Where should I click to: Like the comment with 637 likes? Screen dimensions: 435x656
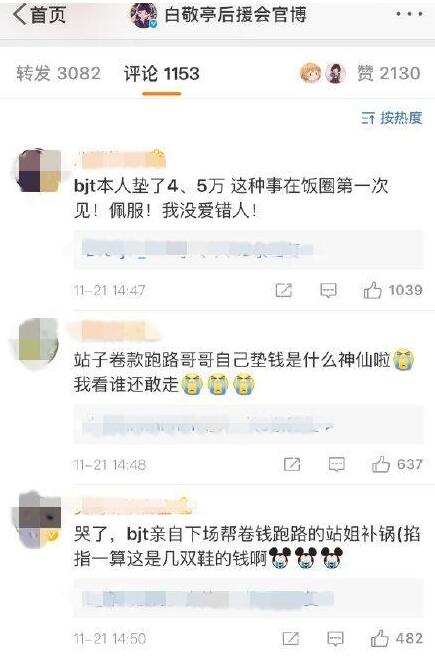pyautogui.click(x=397, y=464)
